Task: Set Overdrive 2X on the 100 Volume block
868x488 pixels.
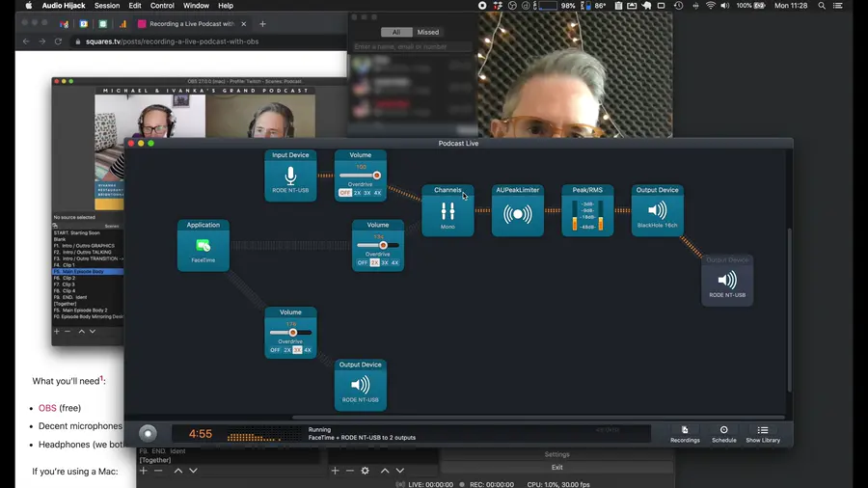Action: click(357, 193)
